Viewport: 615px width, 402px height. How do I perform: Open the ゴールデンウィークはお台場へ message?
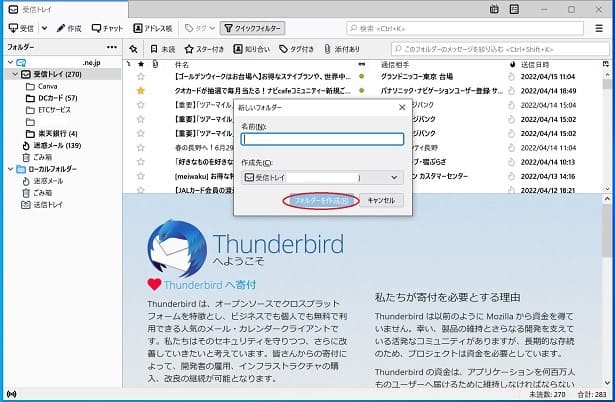tap(263, 76)
